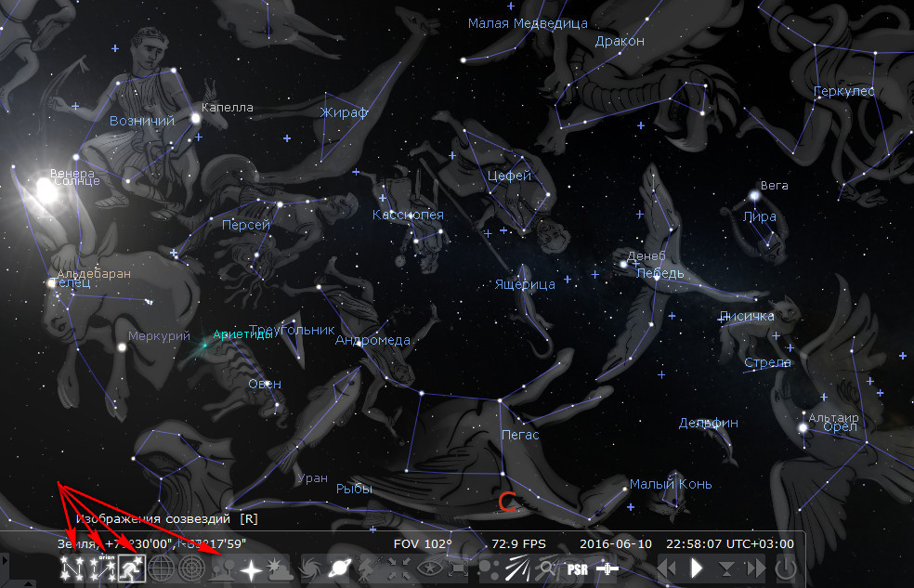Screen dimensions: 914x588
Task: Toggle cardinal points four-pointed star icon
Action: click(251, 568)
